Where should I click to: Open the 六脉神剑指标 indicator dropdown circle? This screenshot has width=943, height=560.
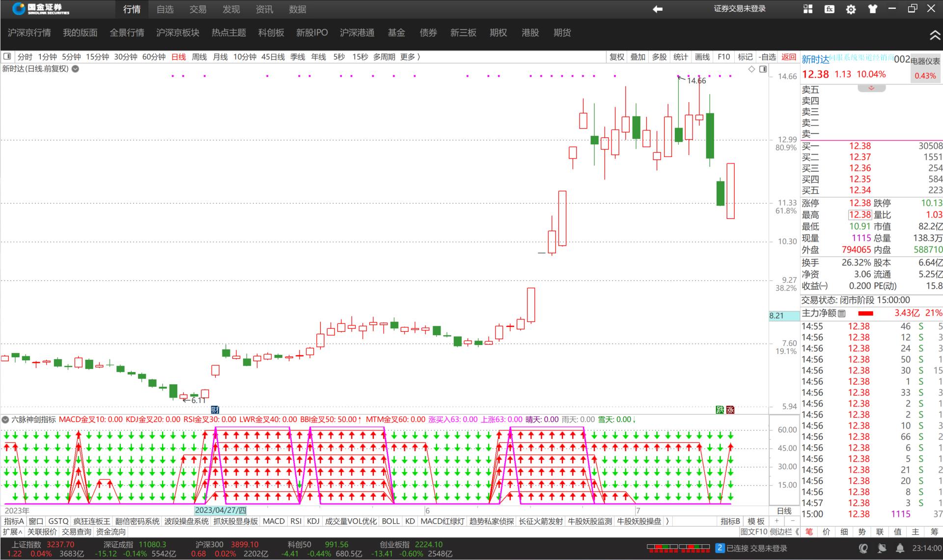pyautogui.click(x=5, y=420)
